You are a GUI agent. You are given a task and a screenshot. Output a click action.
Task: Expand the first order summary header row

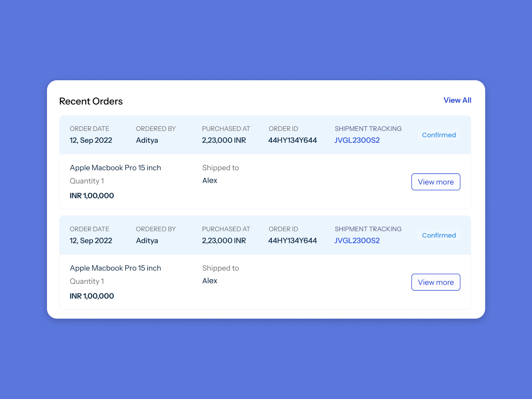pyautogui.click(x=265, y=135)
